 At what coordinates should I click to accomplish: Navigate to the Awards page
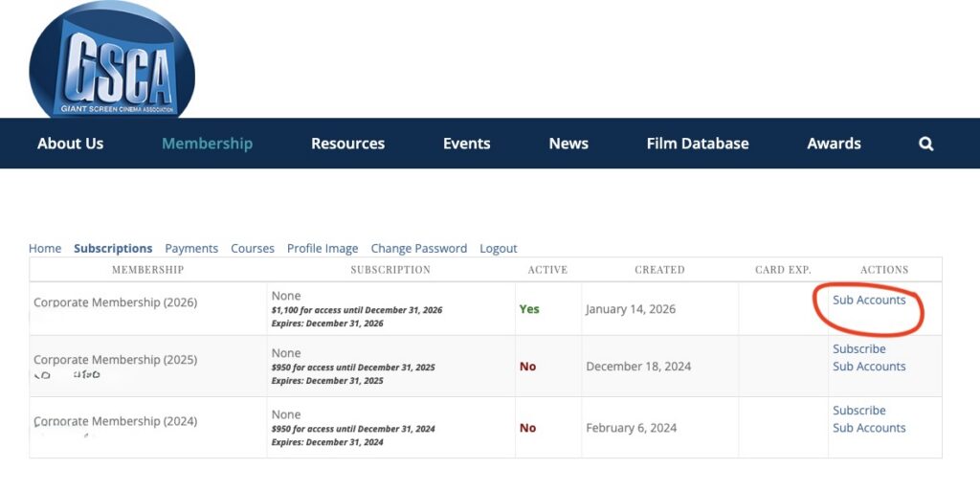834,144
